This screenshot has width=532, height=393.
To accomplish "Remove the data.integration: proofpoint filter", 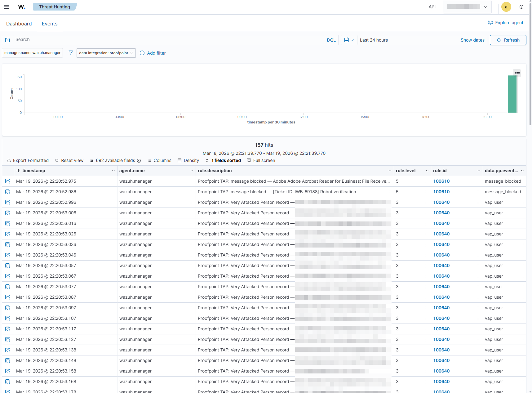I will pos(131,53).
